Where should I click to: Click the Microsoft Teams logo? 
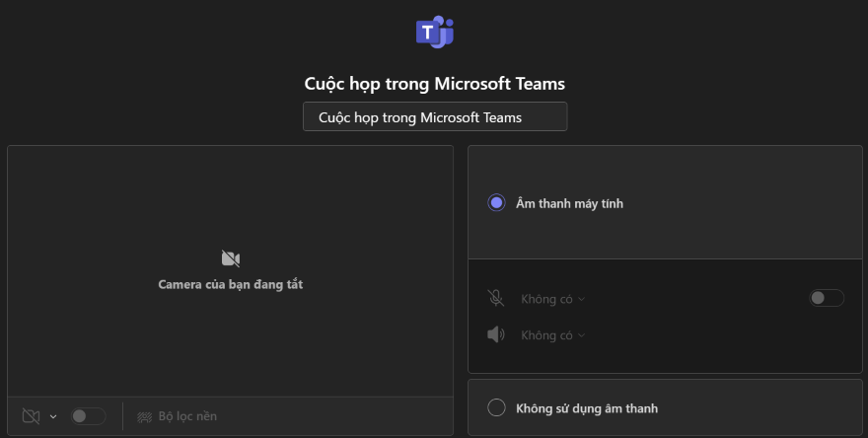[x=435, y=32]
